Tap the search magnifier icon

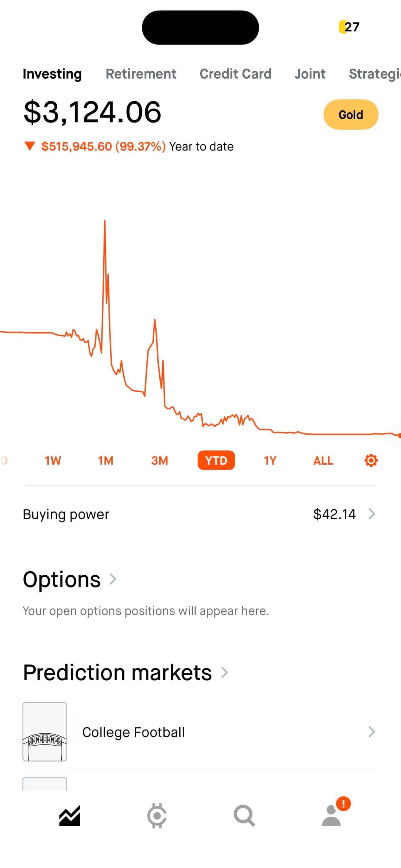[244, 816]
